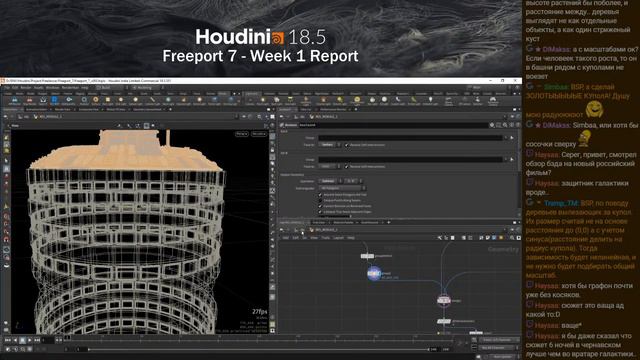Open the File menu
This screenshot has width=640, height=360.
point(6,88)
